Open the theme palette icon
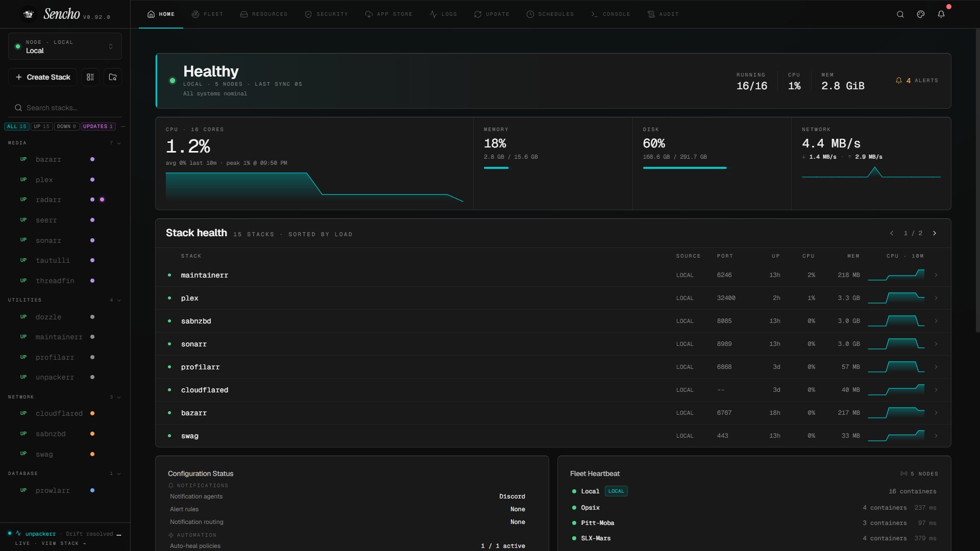The image size is (980, 551). coord(921,14)
